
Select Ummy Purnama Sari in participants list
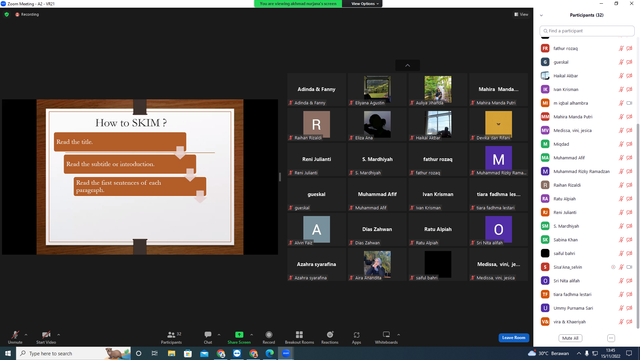point(586,308)
